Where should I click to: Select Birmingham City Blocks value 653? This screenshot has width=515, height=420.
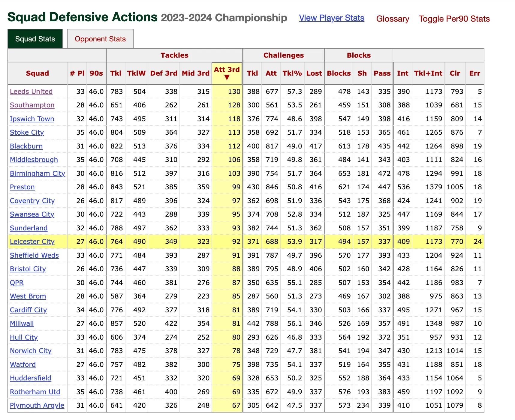[x=345, y=173]
